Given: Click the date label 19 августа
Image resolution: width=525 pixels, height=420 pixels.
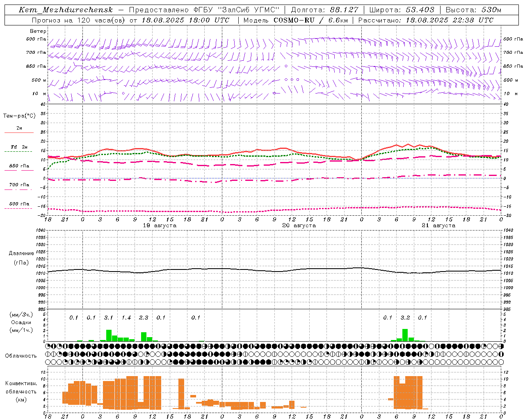Looking at the screenshot, I should click(x=160, y=226).
